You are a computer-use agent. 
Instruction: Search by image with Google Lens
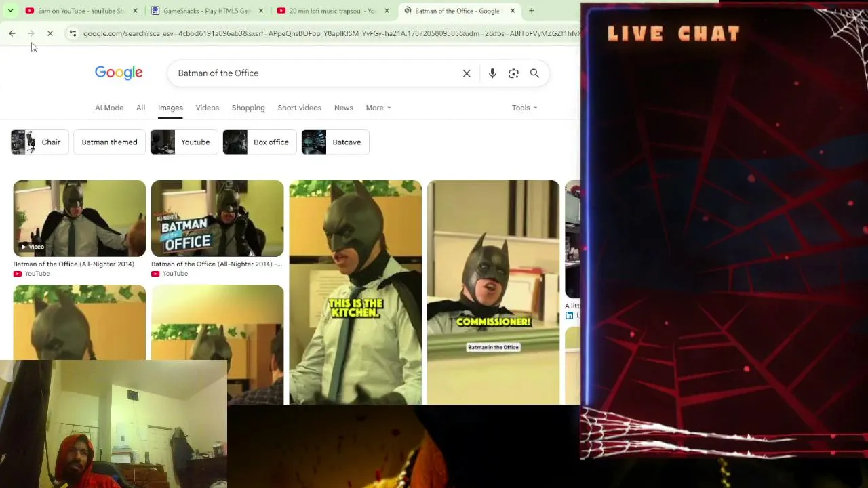pos(513,73)
